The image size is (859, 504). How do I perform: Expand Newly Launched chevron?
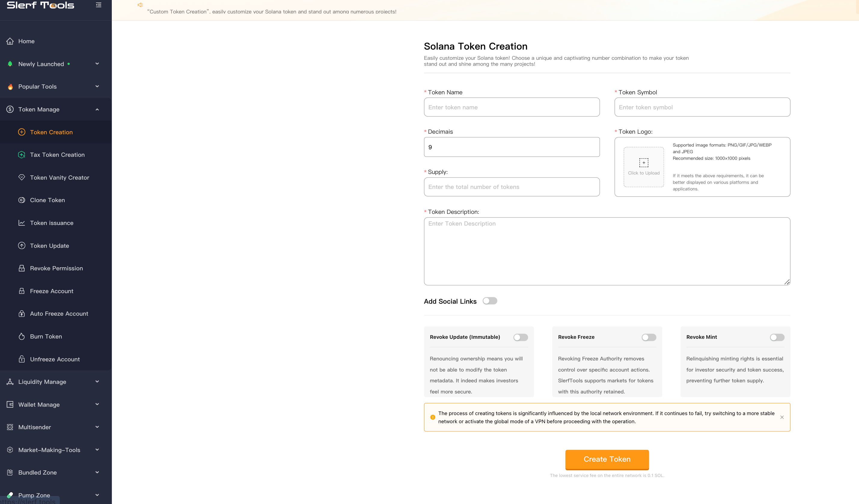coord(97,64)
